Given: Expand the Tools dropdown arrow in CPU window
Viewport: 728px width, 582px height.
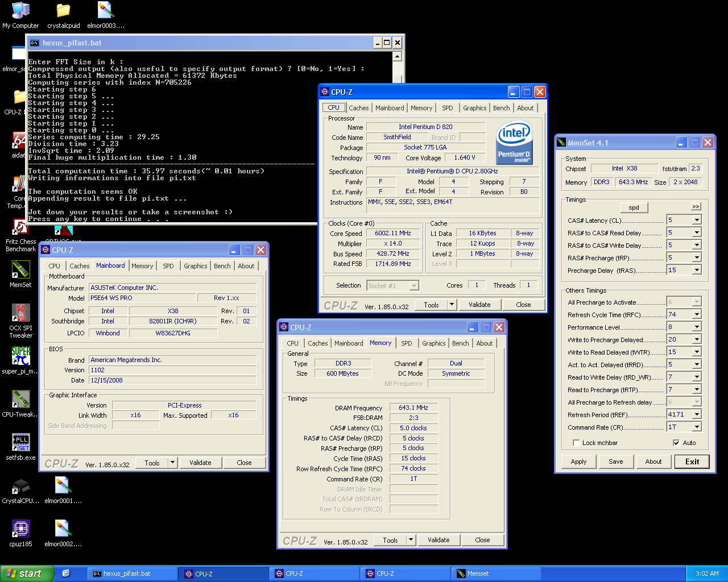Looking at the screenshot, I should point(452,305).
